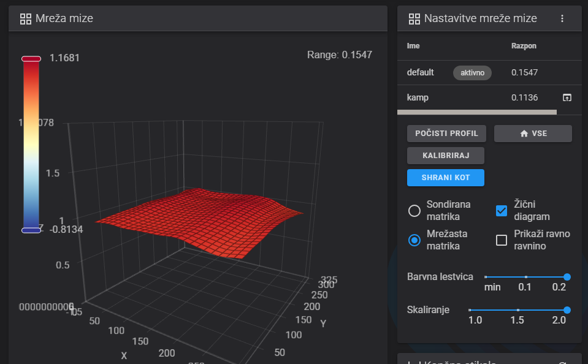Click the Skaliranje slider thumb
This screenshot has width=588, height=364.
pyautogui.click(x=567, y=310)
